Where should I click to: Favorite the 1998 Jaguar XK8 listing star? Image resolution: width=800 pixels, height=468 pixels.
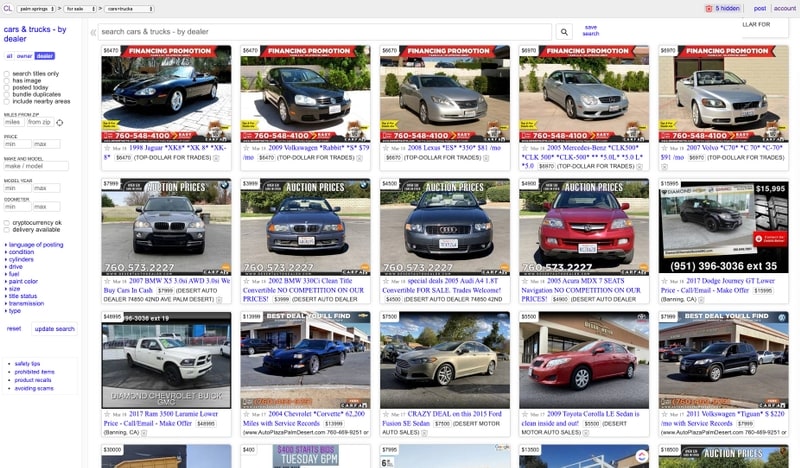(107, 148)
